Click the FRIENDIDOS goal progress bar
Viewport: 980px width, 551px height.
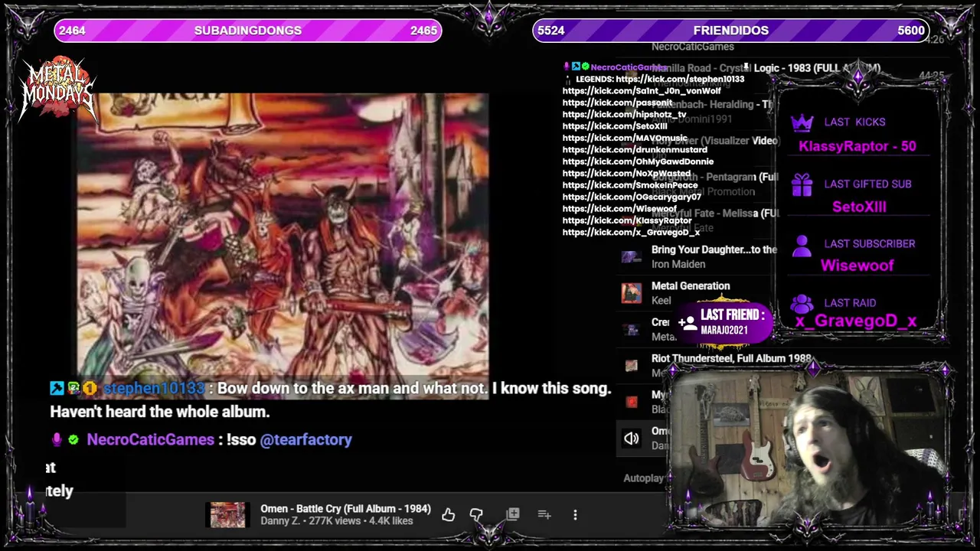(731, 31)
